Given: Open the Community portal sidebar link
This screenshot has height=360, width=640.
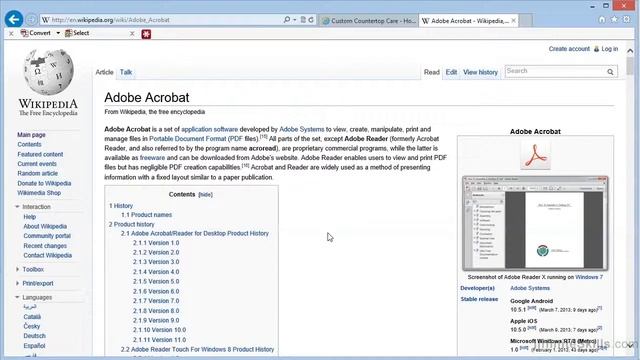Looking at the screenshot, I should (x=47, y=236).
